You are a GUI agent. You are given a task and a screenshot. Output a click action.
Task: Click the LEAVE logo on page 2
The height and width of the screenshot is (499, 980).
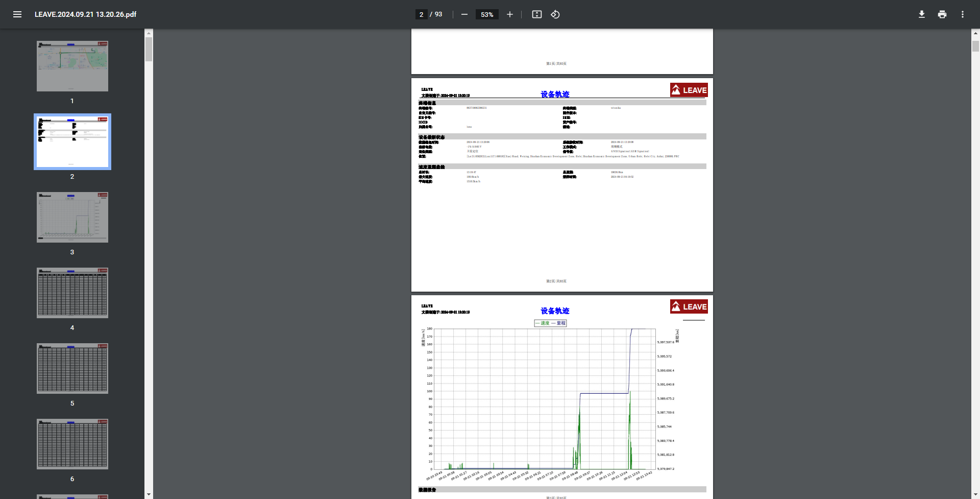coord(689,90)
